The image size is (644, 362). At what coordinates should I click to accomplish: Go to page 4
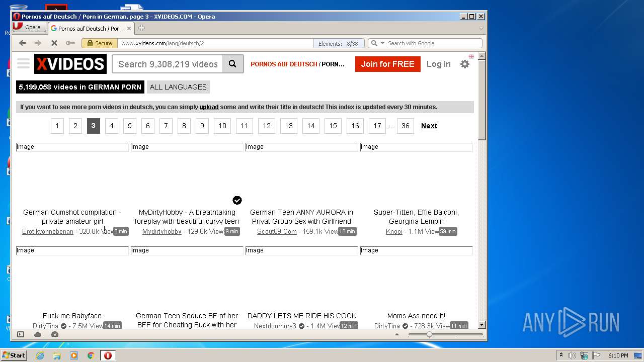tap(112, 126)
